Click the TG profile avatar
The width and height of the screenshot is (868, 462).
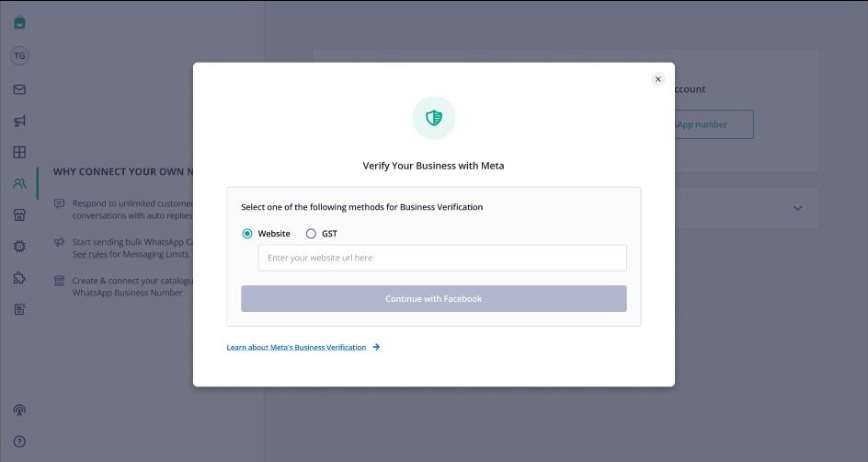click(19, 55)
